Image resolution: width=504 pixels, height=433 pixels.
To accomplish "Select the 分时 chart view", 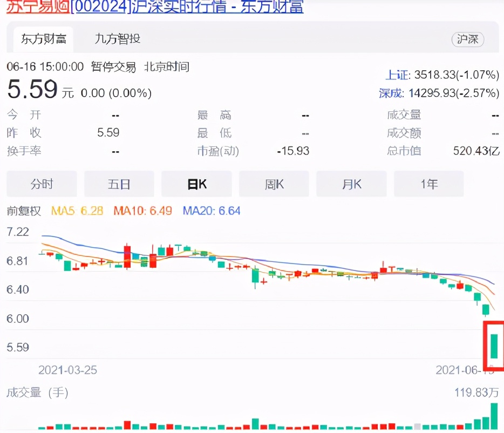I will [x=42, y=184].
